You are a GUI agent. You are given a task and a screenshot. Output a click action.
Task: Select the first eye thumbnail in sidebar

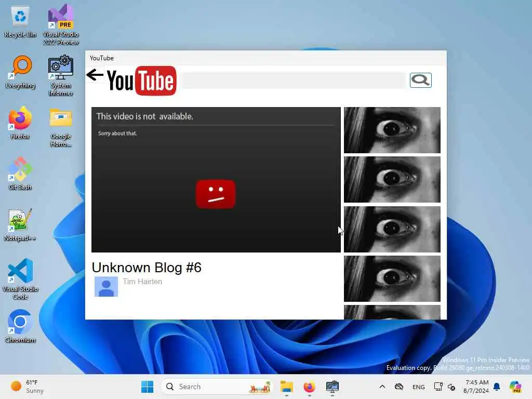pyautogui.click(x=392, y=130)
